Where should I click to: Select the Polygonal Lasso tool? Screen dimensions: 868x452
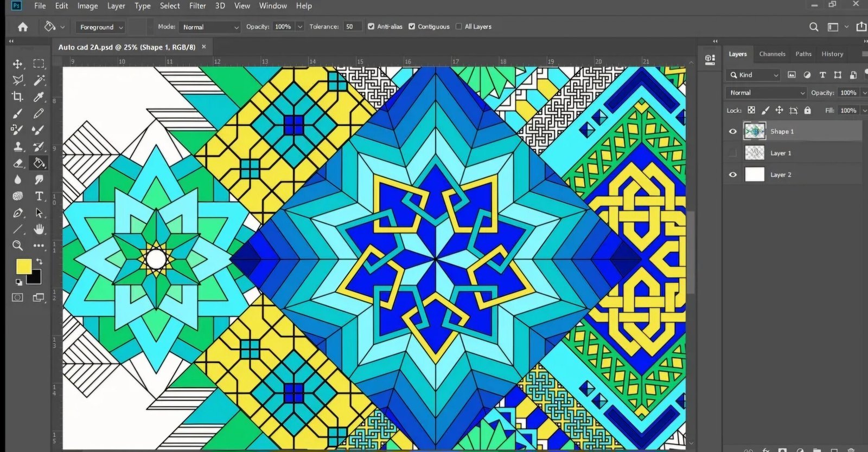17,80
